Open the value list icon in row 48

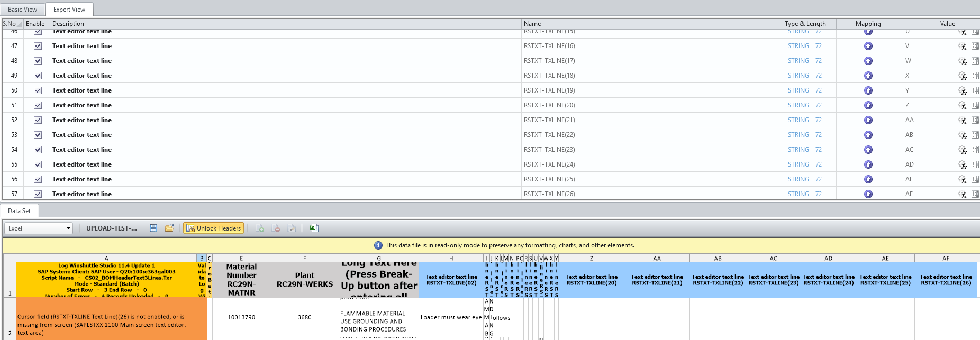click(975, 61)
